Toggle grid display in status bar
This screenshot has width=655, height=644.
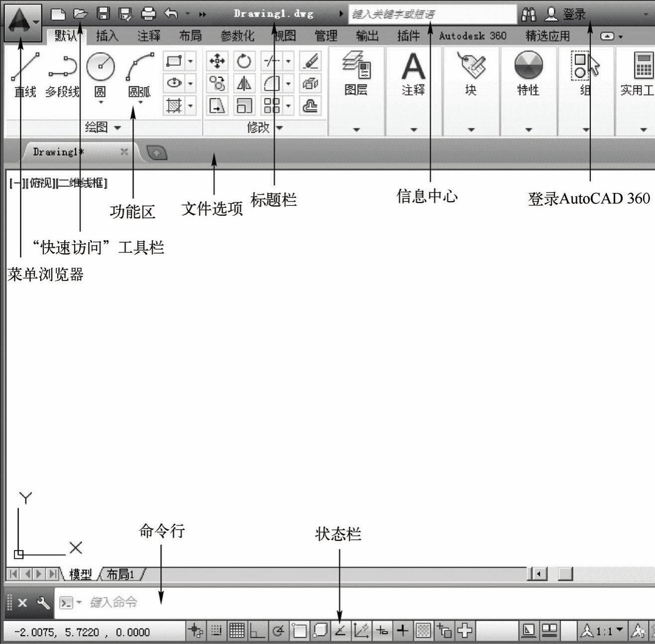pyautogui.click(x=237, y=631)
